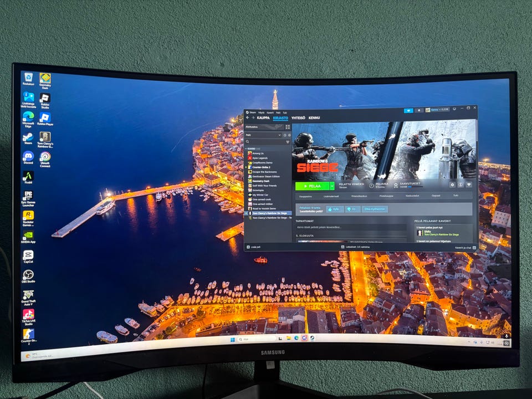The height and width of the screenshot is (399, 532).
Task: Open NVIDIA App desktop shortcut
Action: [x=28, y=237]
